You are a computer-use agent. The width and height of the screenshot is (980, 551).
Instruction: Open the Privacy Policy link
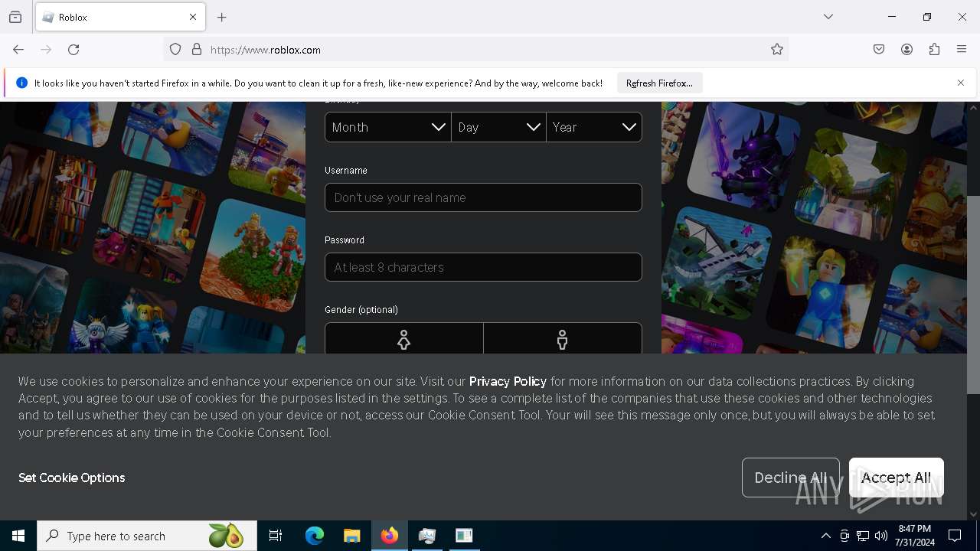click(508, 381)
